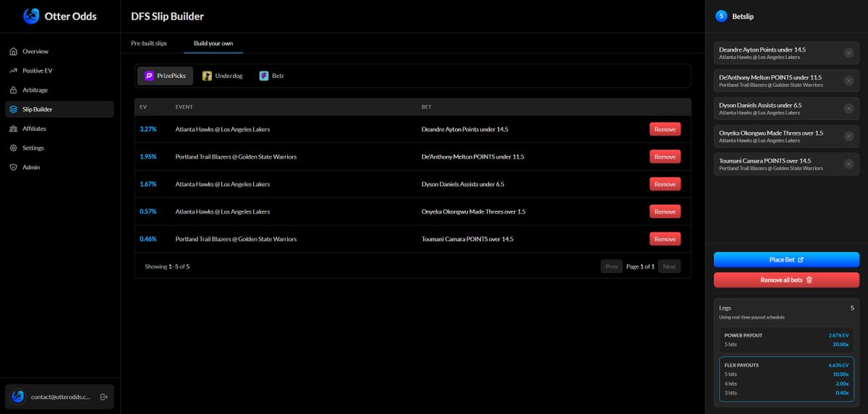
Task: Select Betr platform
Action: [x=273, y=76]
